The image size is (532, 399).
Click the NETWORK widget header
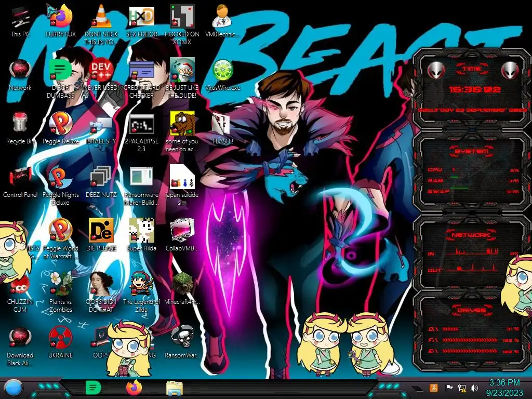pos(471,234)
